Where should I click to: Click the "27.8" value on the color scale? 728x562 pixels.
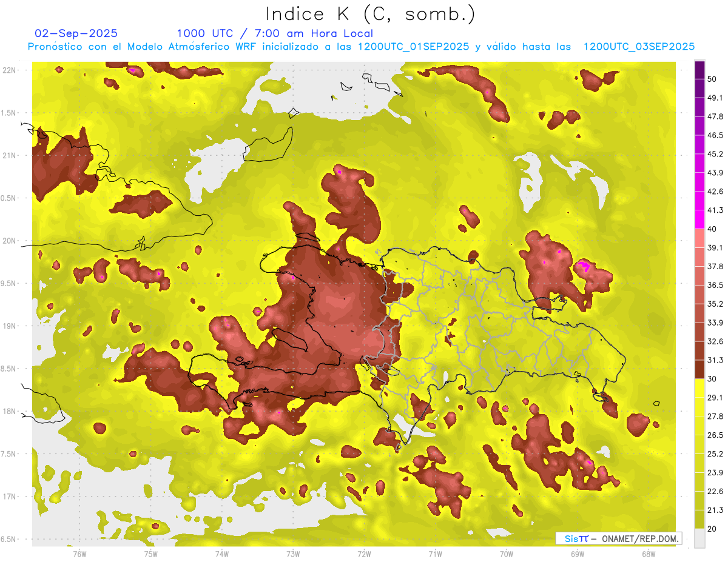(716, 416)
